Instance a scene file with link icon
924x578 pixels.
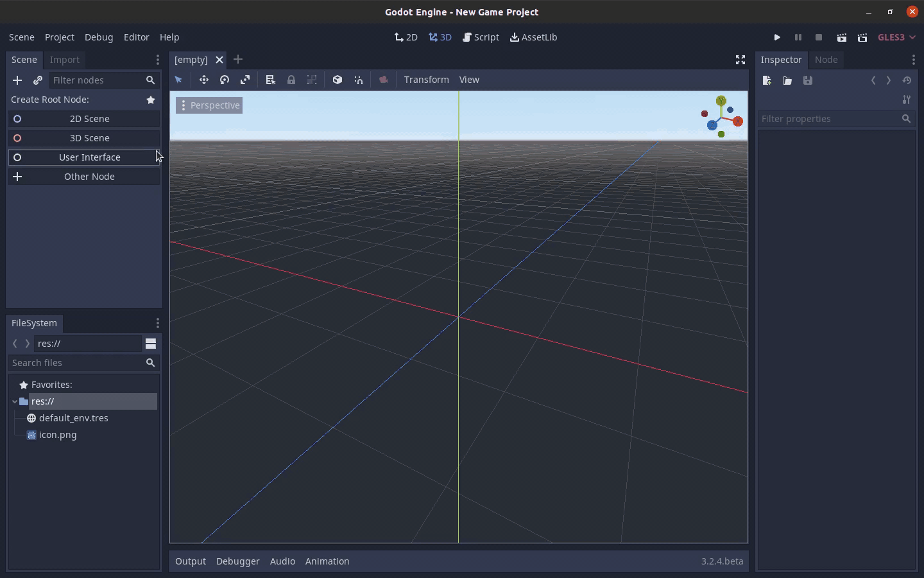pos(38,80)
